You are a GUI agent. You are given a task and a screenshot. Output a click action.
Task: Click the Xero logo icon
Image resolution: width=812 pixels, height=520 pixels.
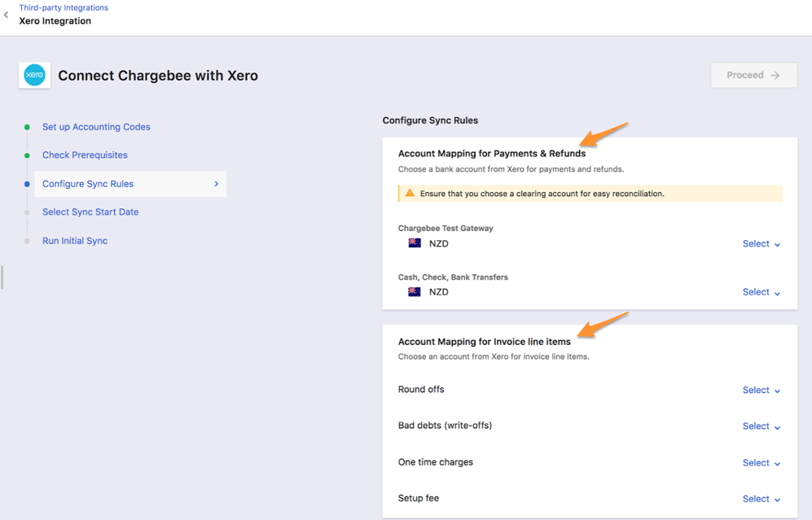point(34,76)
